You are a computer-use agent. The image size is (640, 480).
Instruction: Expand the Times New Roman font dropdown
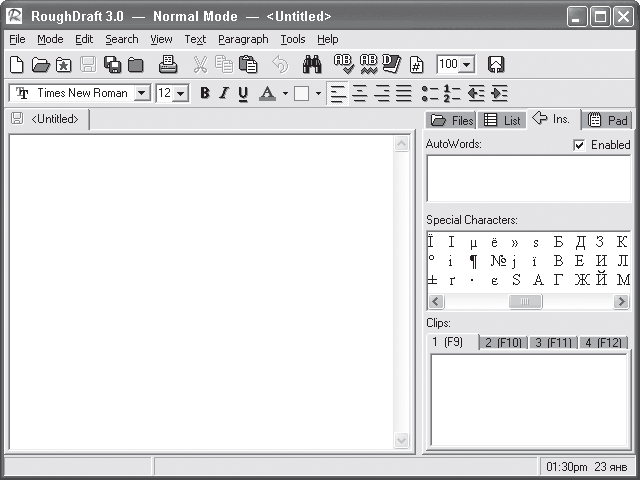(x=141, y=93)
